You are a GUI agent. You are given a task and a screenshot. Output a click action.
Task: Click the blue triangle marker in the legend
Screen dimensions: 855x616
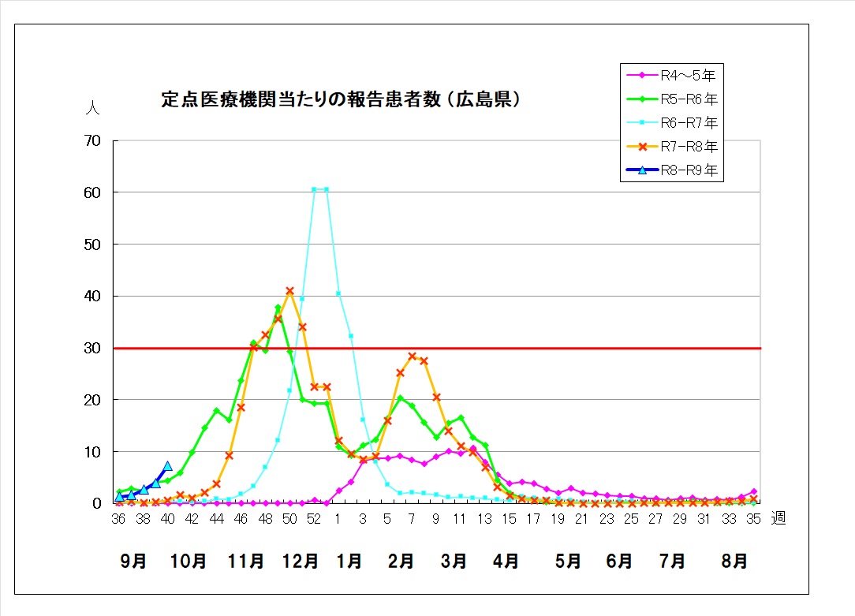[x=642, y=170]
